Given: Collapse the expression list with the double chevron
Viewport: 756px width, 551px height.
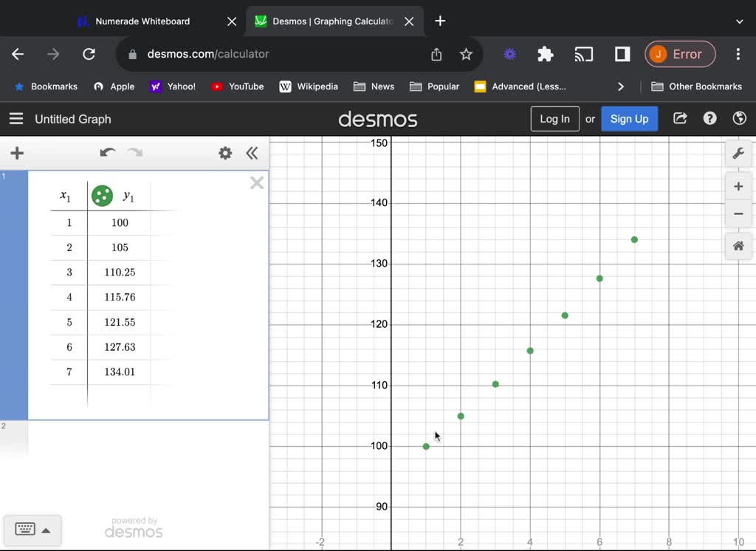Looking at the screenshot, I should point(252,154).
